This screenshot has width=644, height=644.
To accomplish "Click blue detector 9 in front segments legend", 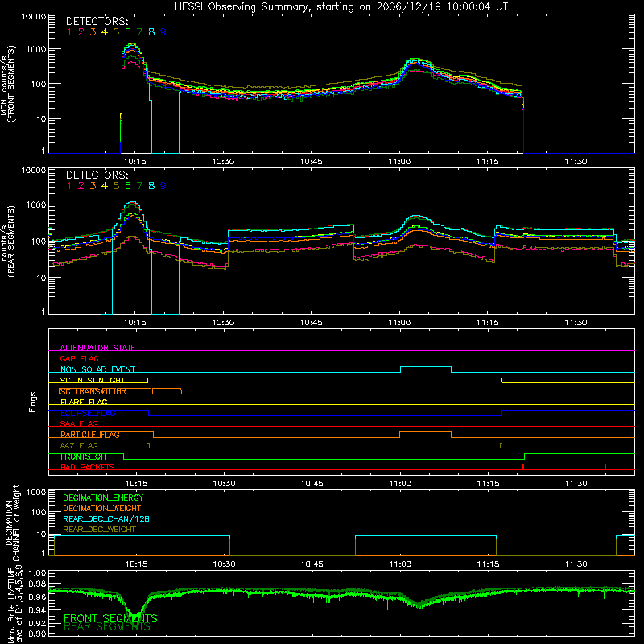I will click(x=163, y=32).
